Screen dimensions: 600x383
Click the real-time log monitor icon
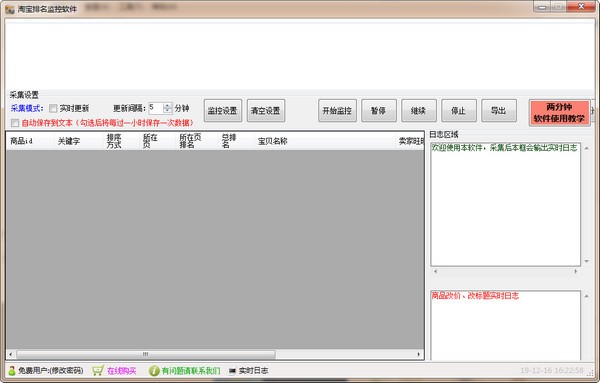pyautogui.click(x=232, y=371)
